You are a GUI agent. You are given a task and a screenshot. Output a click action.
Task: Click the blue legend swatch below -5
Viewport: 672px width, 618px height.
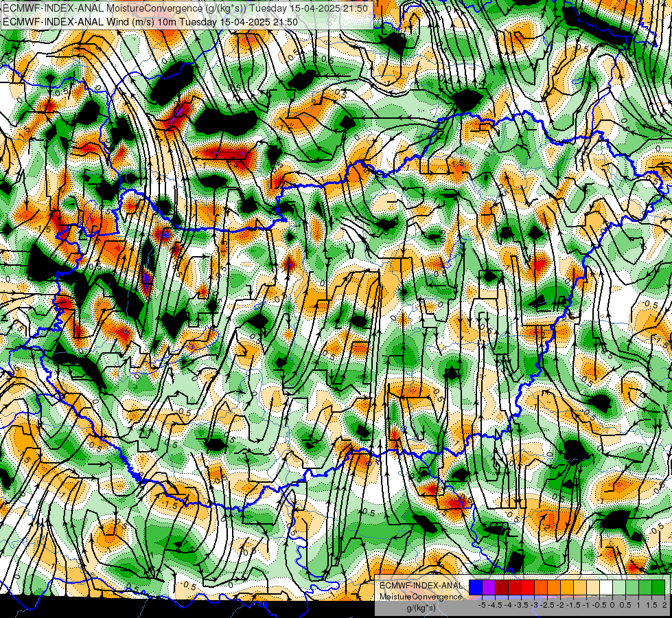(476, 587)
